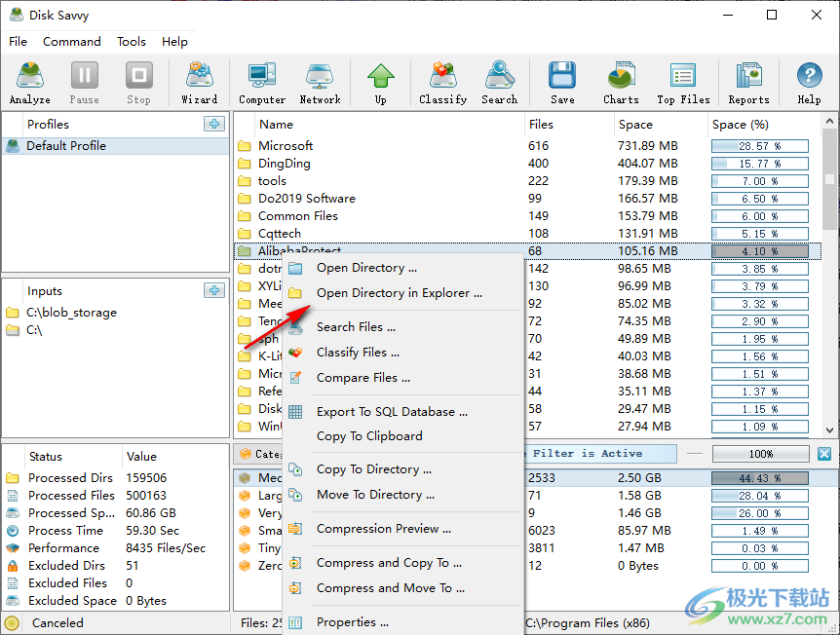Click the 44.43 % category space bar
Image resolution: width=840 pixels, height=635 pixels.
(760, 478)
